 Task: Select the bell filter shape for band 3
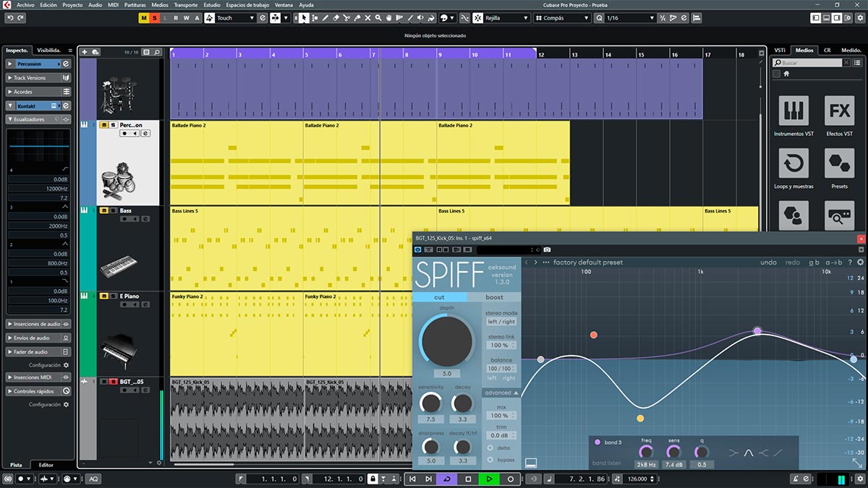[749, 453]
